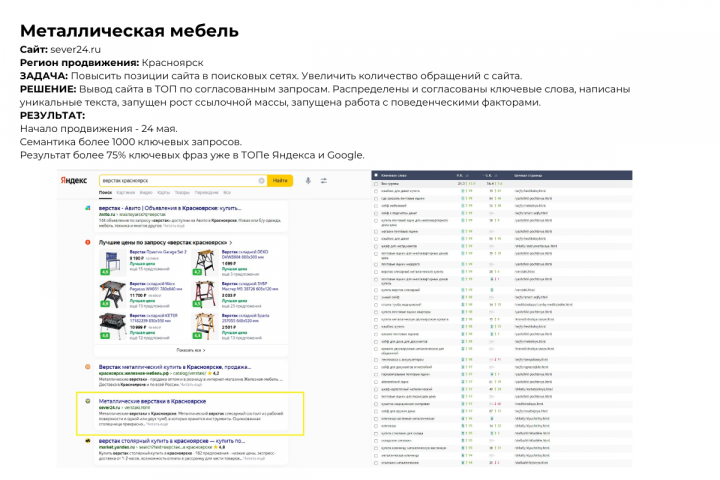Click Ключевое слово column header
The image size is (720, 480).
click(394, 175)
